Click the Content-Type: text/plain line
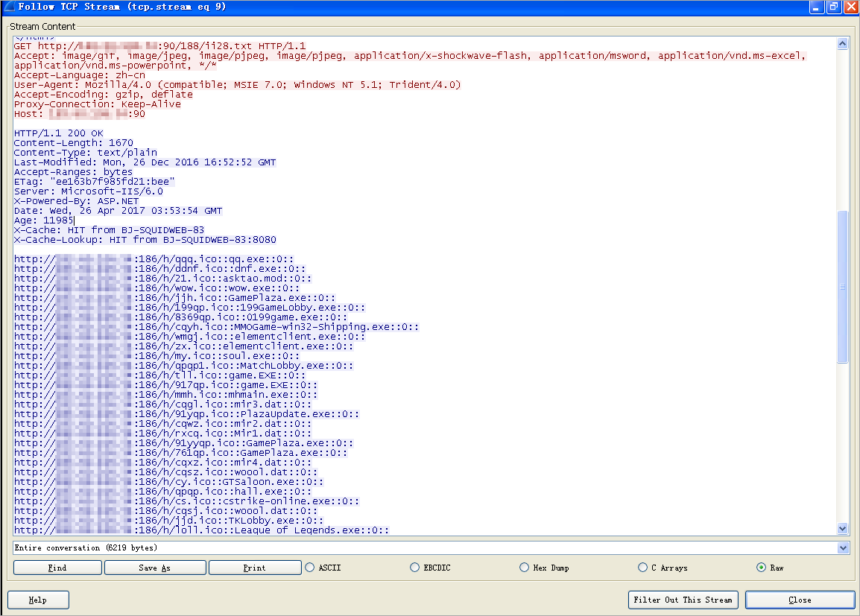Image resolution: width=860 pixels, height=616 pixels. click(x=86, y=153)
